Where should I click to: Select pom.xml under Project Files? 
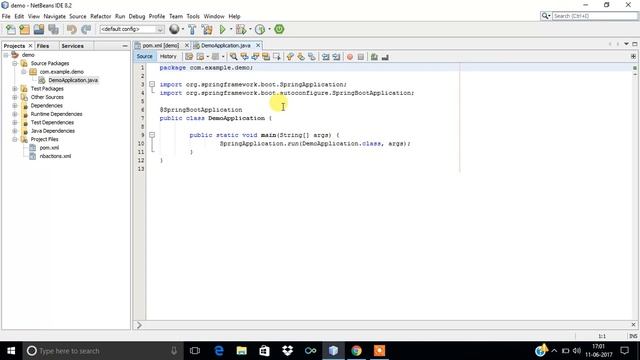point(49,148)
